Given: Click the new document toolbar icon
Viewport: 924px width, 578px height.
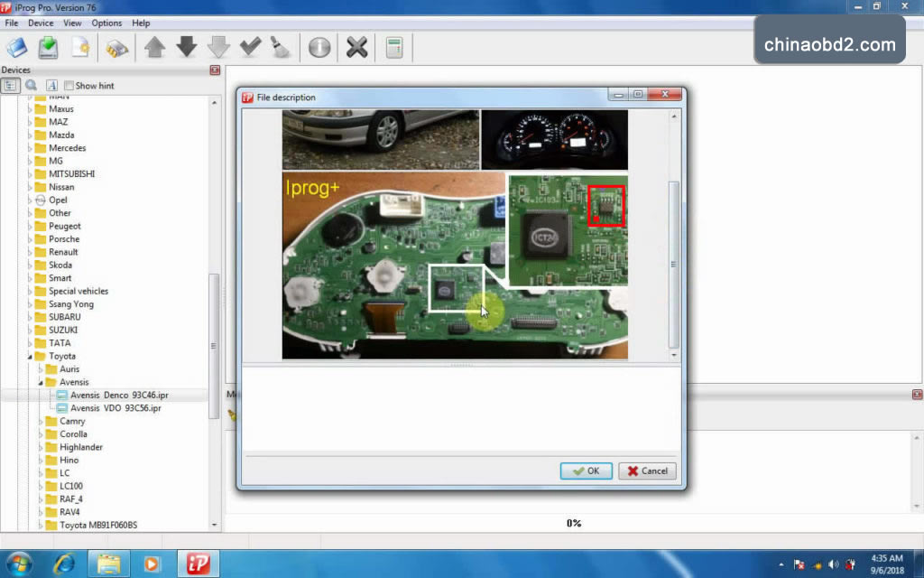Looking at the screenshot, I should tap(80, 48).
